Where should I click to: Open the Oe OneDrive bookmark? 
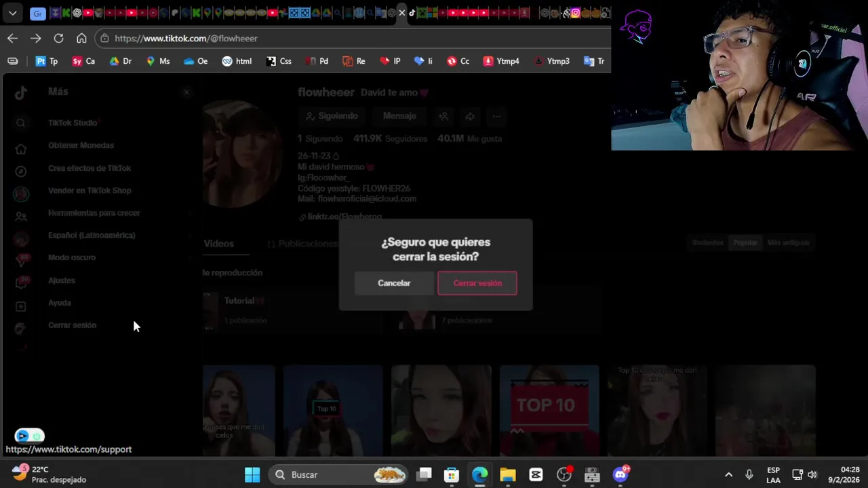tap(196, 61)
